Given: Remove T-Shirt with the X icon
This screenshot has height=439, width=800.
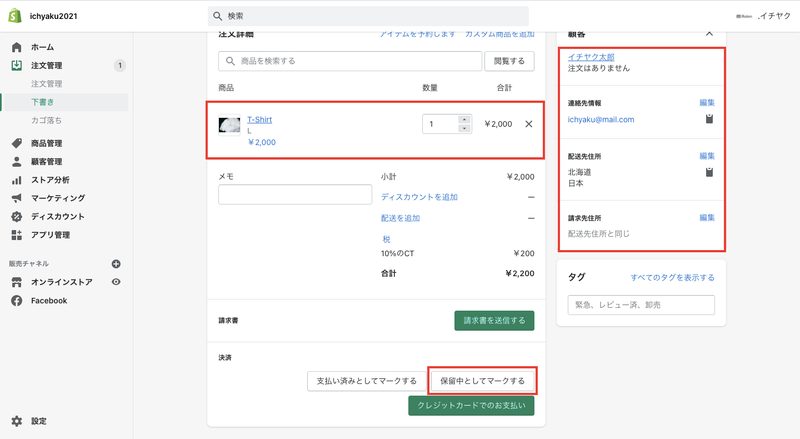Looking at the screenshot, I should (529, 124).
